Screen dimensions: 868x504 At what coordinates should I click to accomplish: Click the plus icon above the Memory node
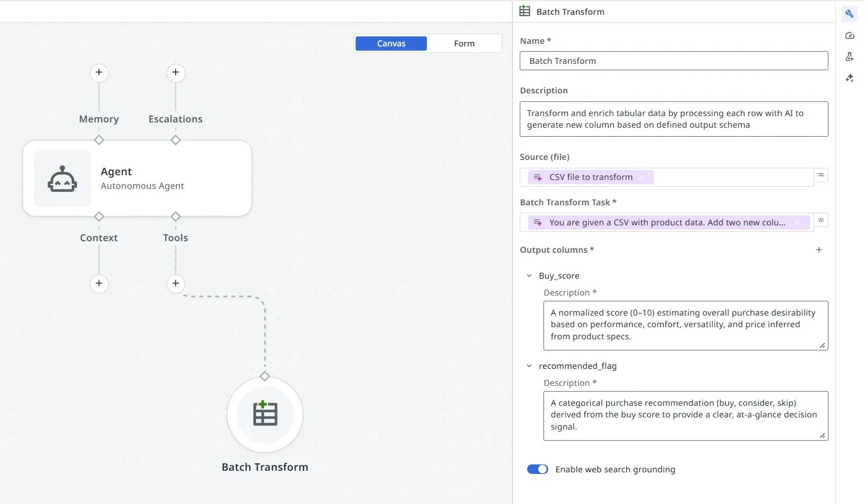click(x=99, y=73)
